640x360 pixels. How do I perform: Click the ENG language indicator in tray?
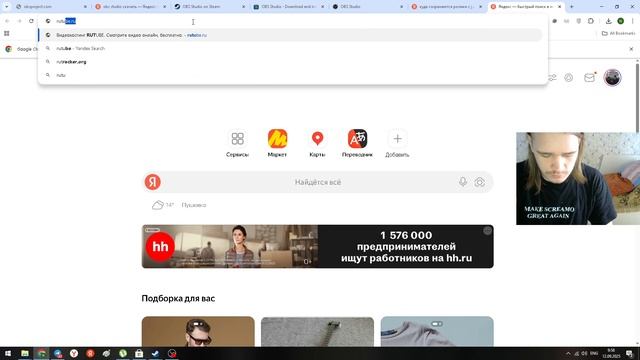(594, 353)
